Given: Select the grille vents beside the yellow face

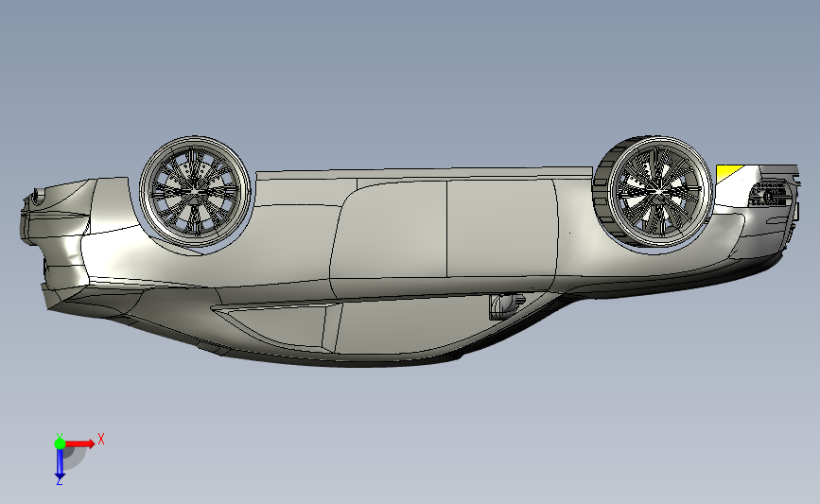Looking at the screenshot, I should (770, 194).
